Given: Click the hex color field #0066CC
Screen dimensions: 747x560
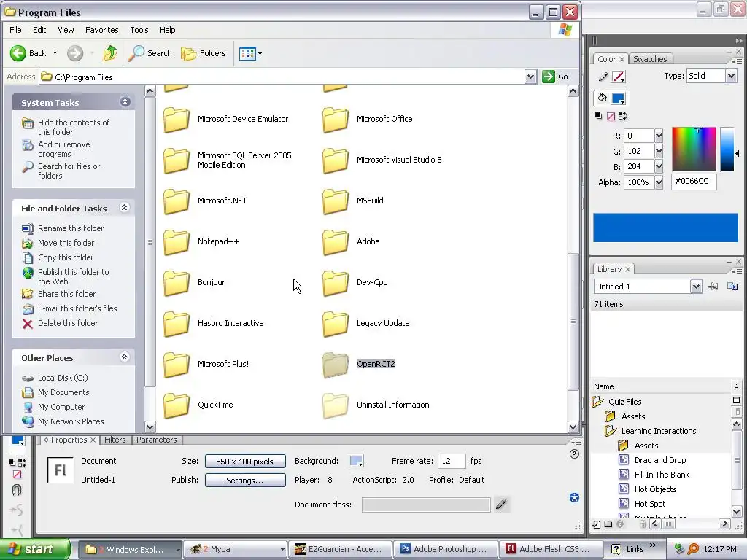Looking at the screenshot, I should pos(694,182).
